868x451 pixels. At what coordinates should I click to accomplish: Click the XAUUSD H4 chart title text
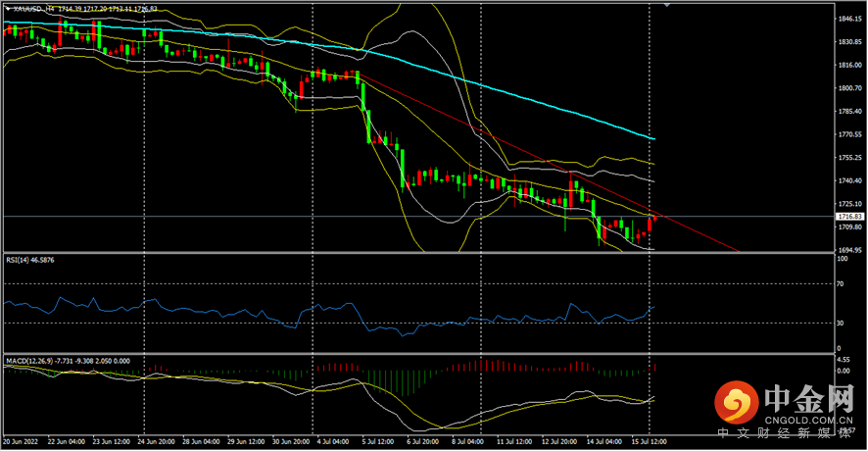pos(33,9)
